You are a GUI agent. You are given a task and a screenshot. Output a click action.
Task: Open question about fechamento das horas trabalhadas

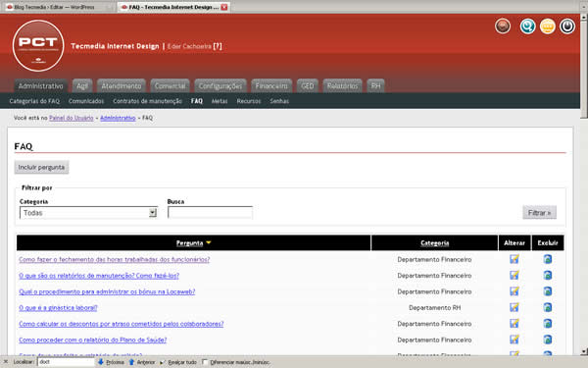click(x=114, y=259)
